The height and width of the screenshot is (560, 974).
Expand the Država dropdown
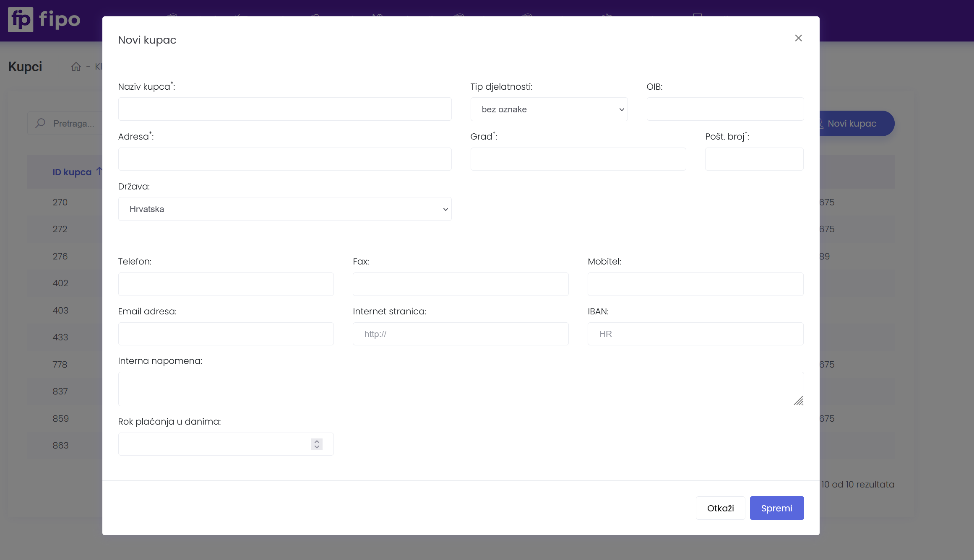(x=284, y=209)
